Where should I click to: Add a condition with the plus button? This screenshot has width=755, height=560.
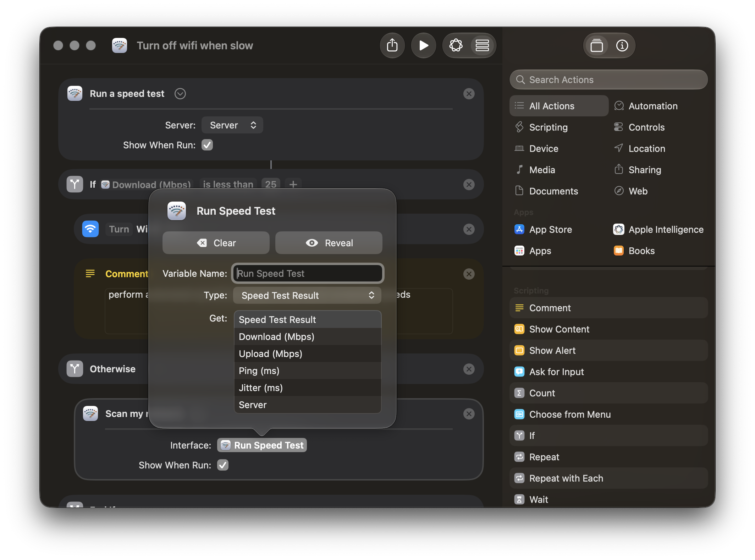(293, 184)
